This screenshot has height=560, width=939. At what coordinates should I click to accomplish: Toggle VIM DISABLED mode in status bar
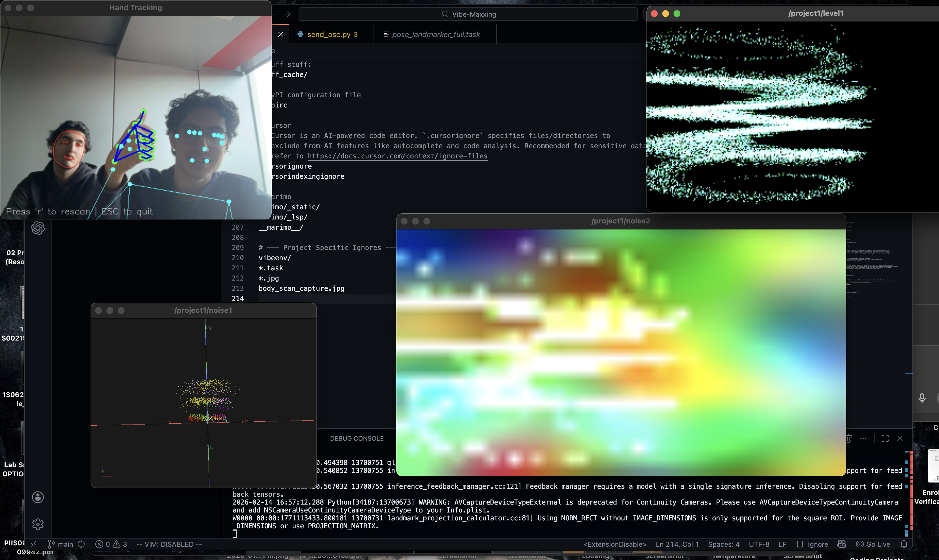169,544
